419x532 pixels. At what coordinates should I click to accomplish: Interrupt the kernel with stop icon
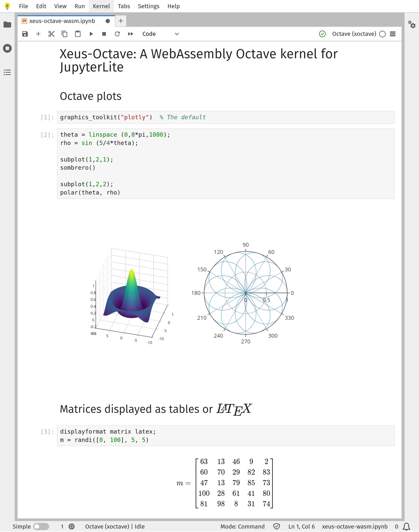point(104,34)
